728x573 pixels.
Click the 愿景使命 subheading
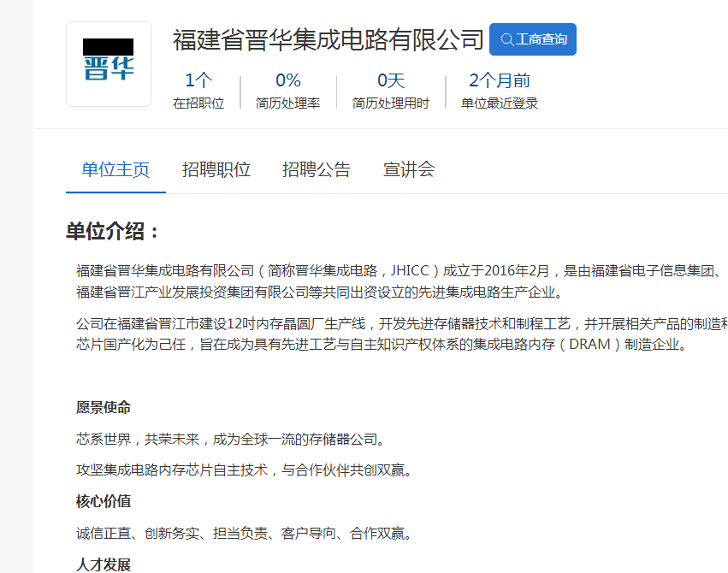tap(104, 407)
